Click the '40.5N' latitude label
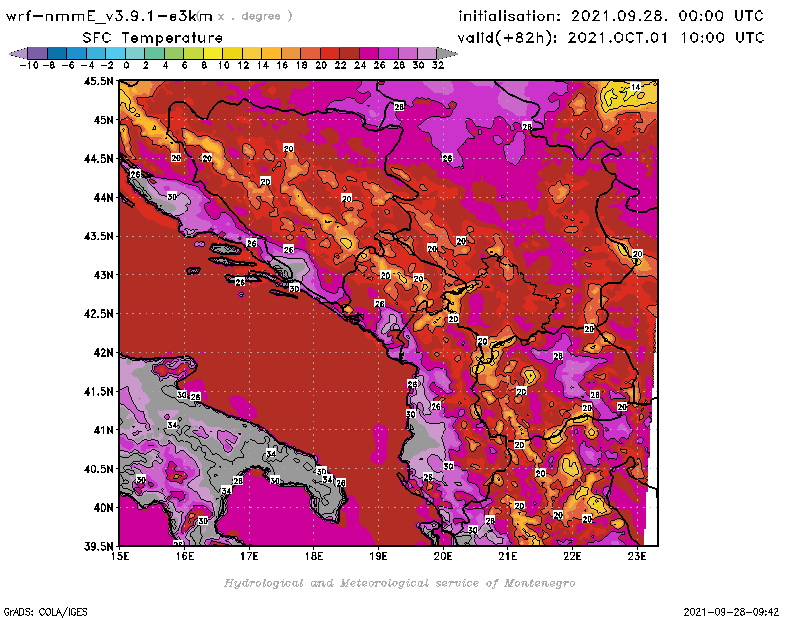The image size is (800, 618). coord(98,469)
